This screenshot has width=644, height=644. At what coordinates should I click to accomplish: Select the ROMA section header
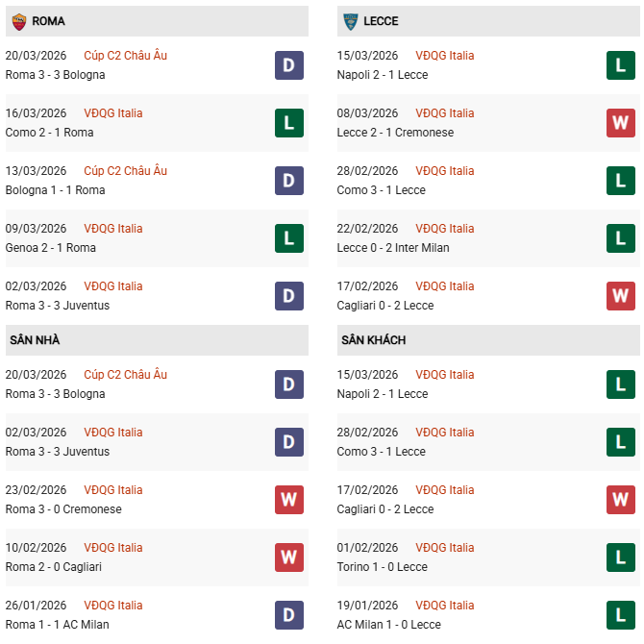[x=48, y=20]
